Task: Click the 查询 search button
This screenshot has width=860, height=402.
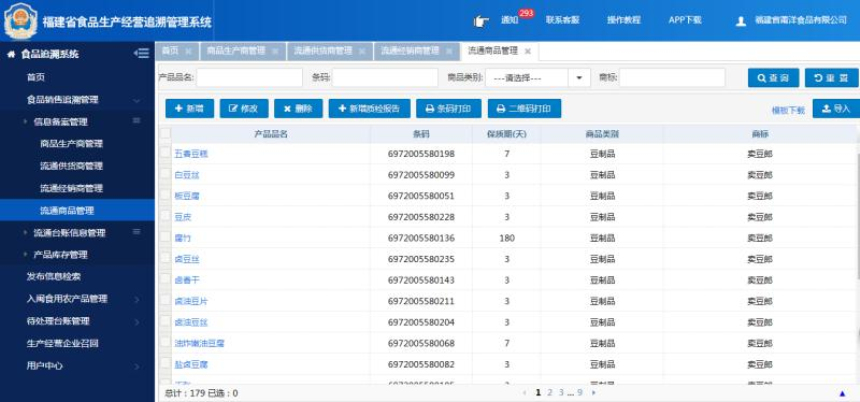Action: (773, 78)
